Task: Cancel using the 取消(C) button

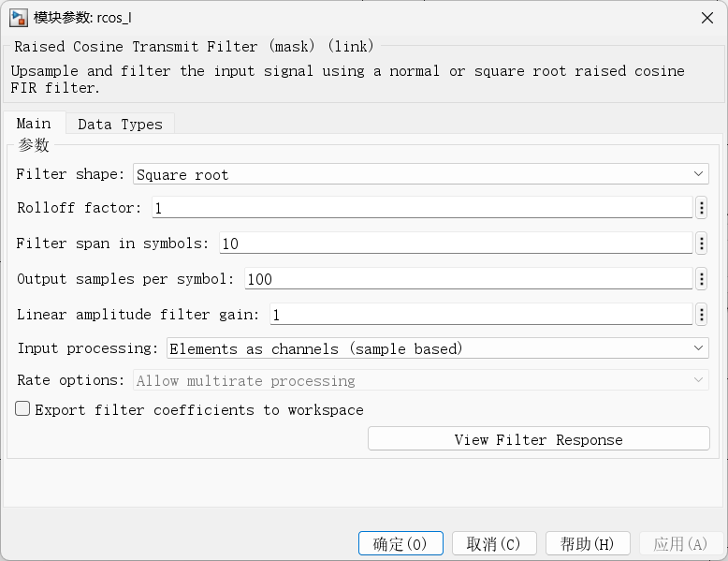Action: click(494, 544)
